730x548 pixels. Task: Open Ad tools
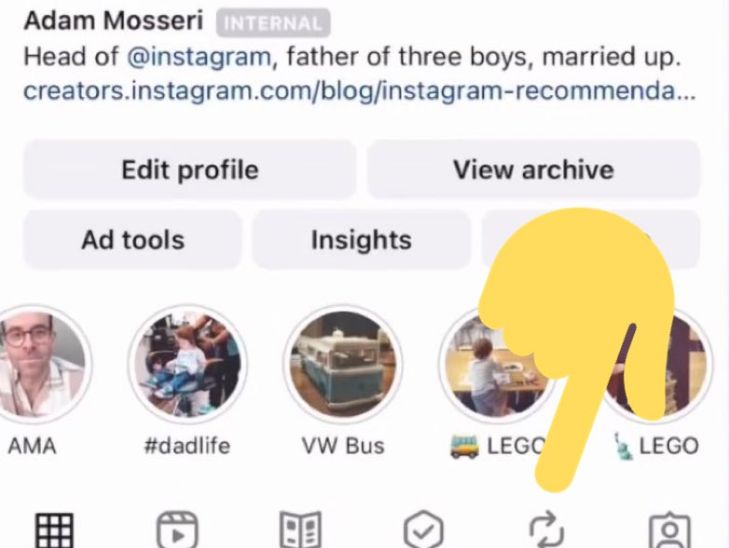pos(133,240)
